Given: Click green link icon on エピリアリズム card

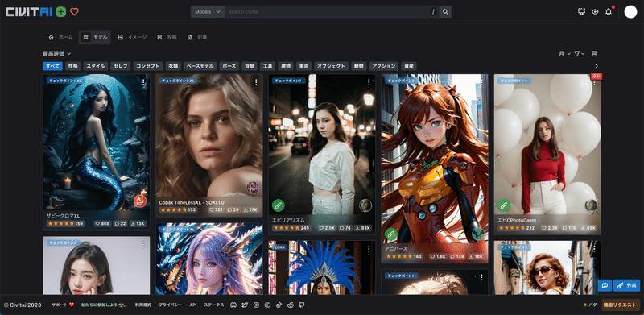Looking at the screenshot, I should coord(279,205).
